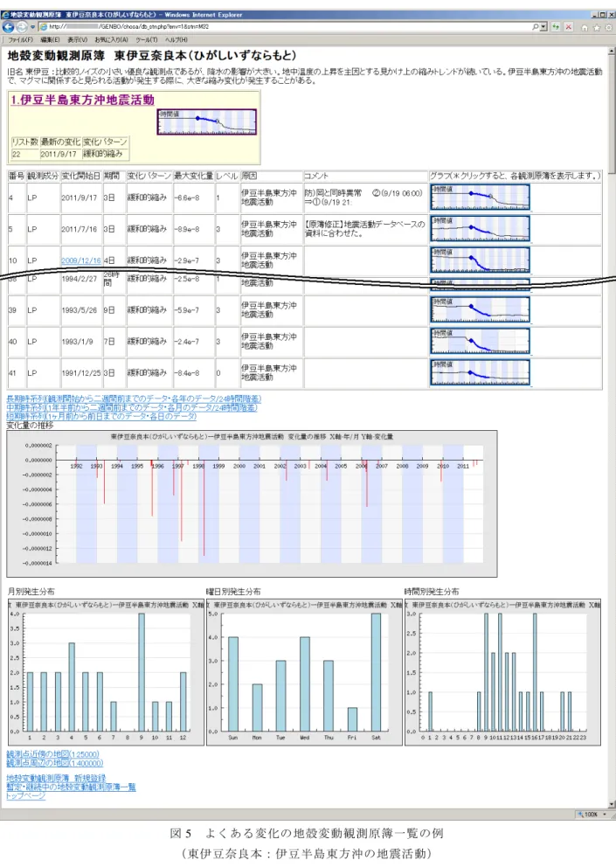This screenshot has width=616, height=867.
Task: Open Favorites star icon
Action: 596,28
